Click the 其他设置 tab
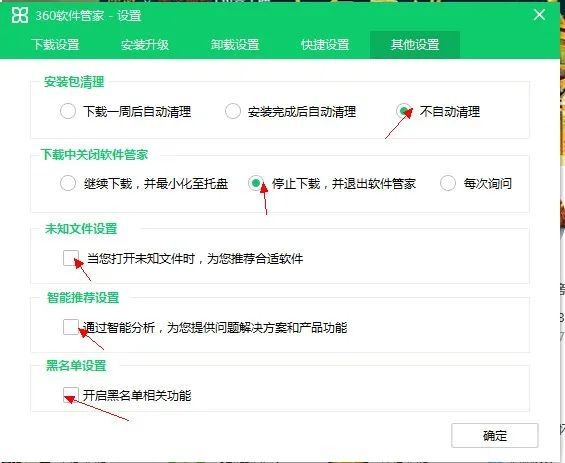 click(x=415, y=45)
